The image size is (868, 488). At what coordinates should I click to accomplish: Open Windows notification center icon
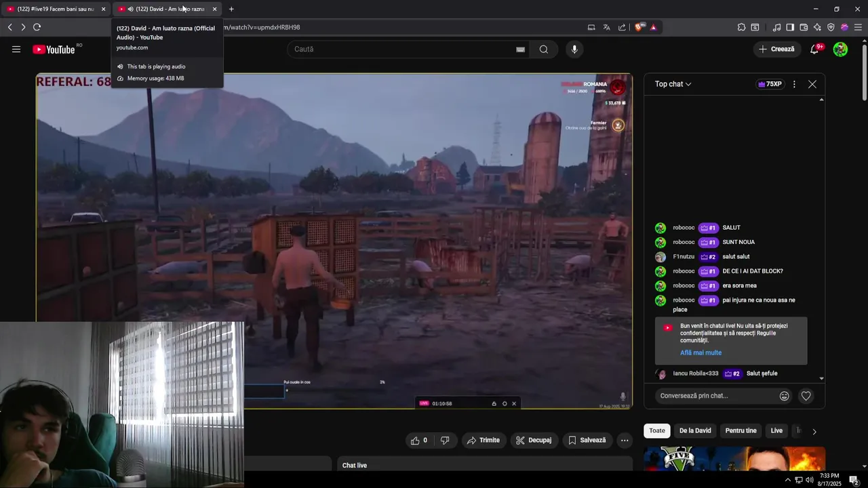click(854, 480)
